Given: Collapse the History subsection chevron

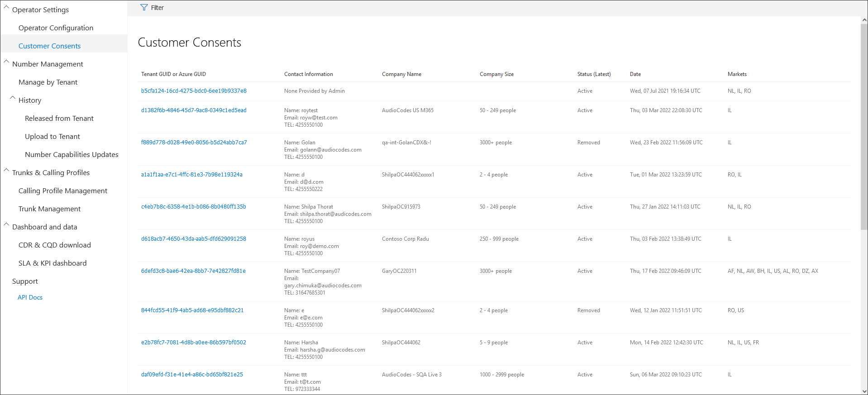Looking at the screenshot, I should click(x=13, y=98).
